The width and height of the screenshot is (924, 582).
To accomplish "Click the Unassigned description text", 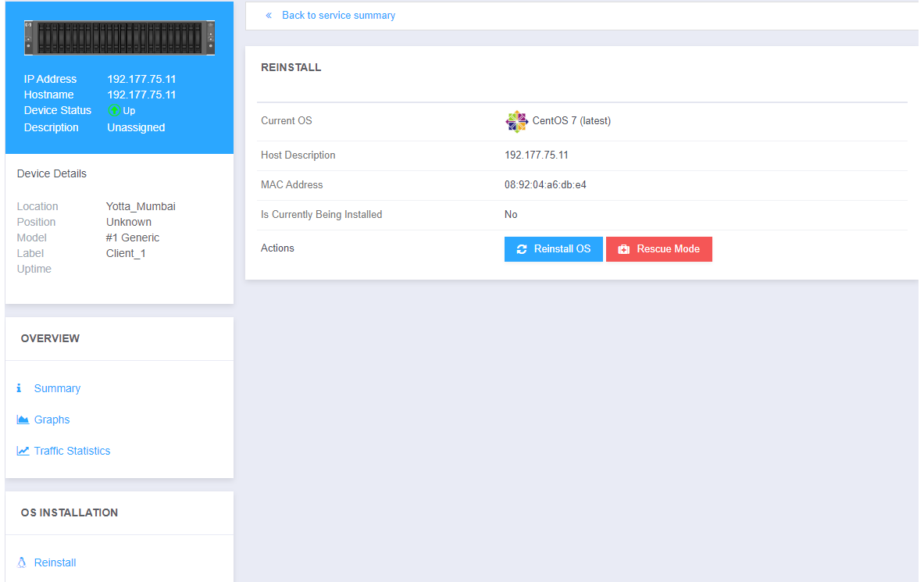I will point(136,128).
